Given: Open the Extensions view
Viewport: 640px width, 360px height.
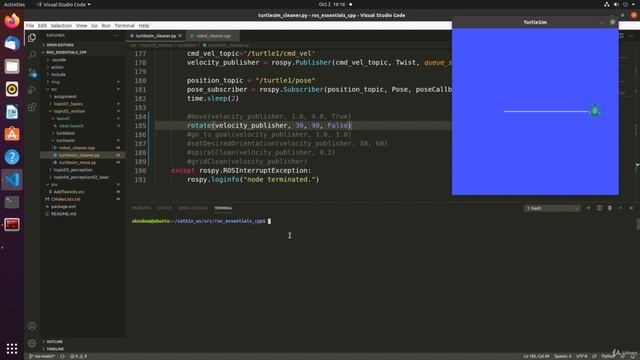Looking at the screenshot, I should coord(32,107).
